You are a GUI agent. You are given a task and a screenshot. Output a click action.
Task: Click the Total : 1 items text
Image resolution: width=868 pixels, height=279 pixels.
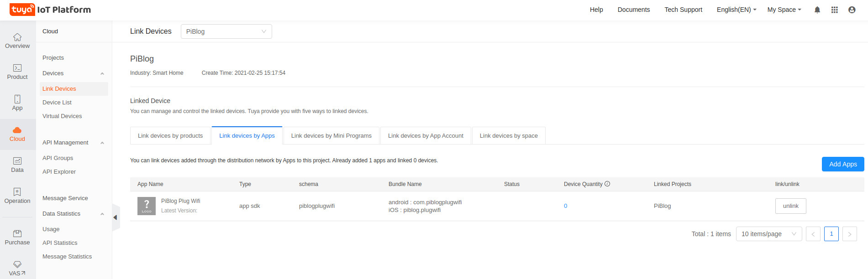click(711, 234)
